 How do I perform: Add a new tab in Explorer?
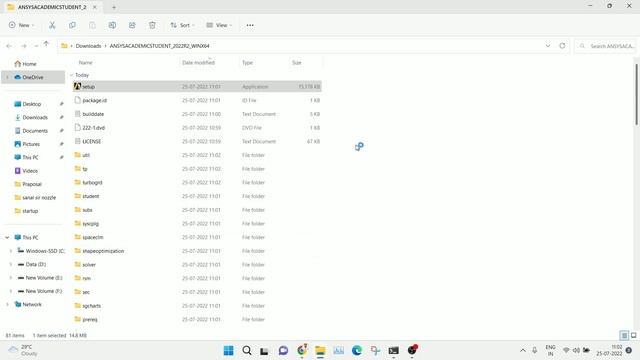point(114,7)
